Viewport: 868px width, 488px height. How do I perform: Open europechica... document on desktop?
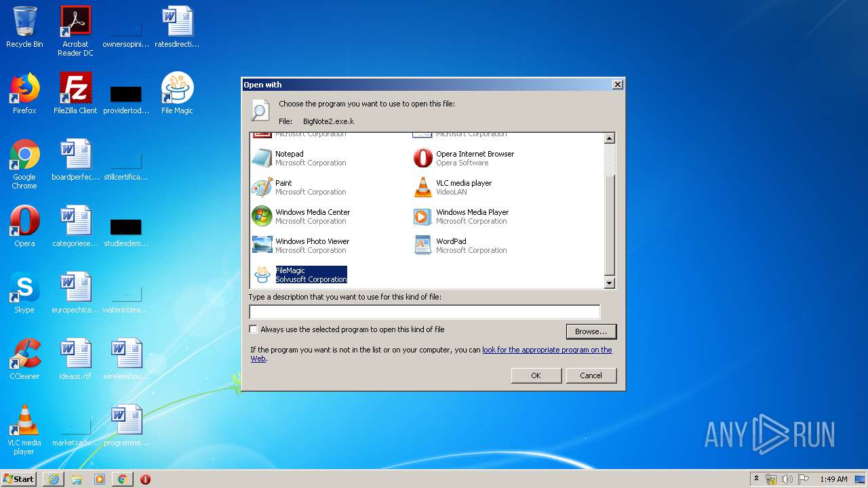click(x=75, y=293)
